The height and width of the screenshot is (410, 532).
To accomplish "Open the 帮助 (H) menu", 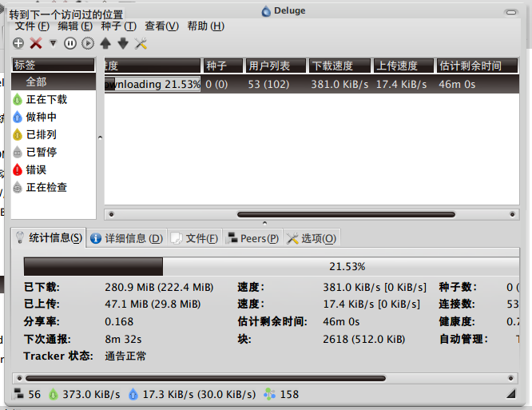I will click(206, 26).
